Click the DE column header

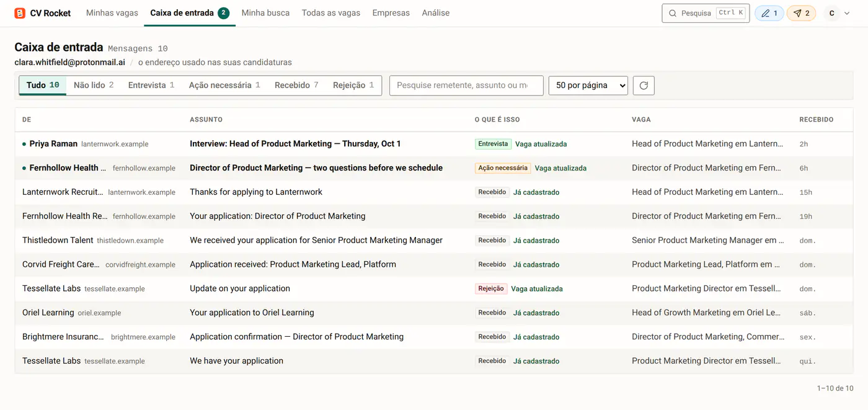(27, 120)
